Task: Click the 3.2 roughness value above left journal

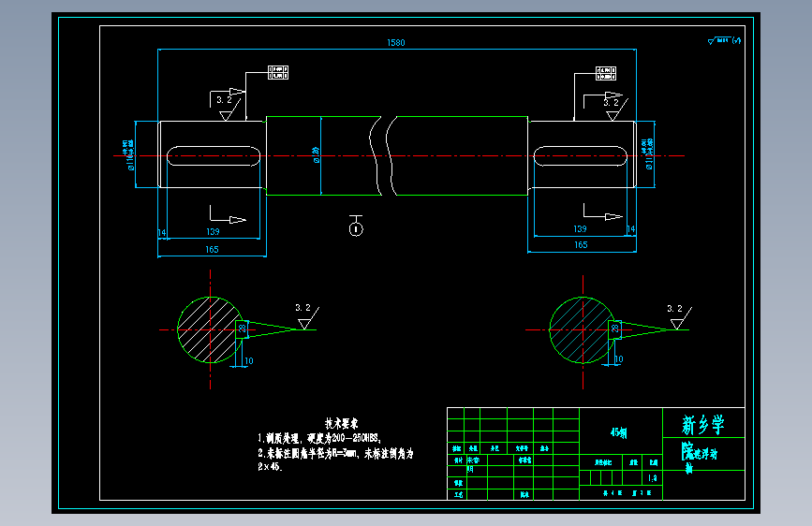Action: pos(224,100)
